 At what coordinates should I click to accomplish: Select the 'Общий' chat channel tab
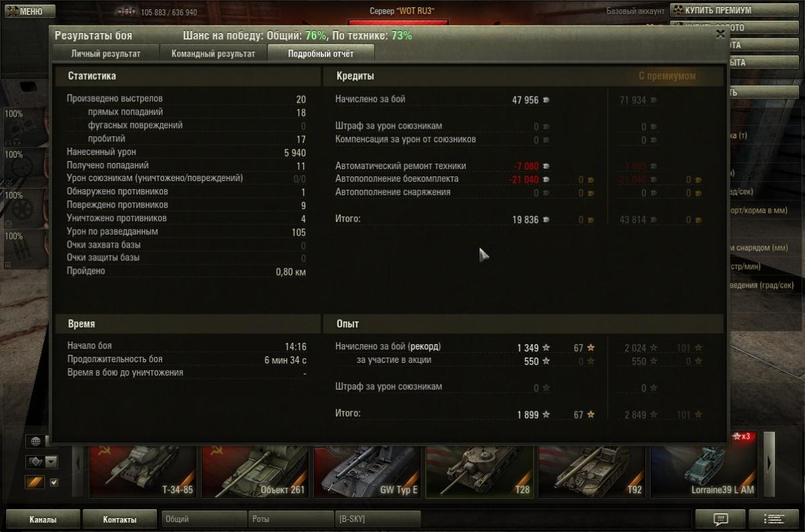point(204,519)
